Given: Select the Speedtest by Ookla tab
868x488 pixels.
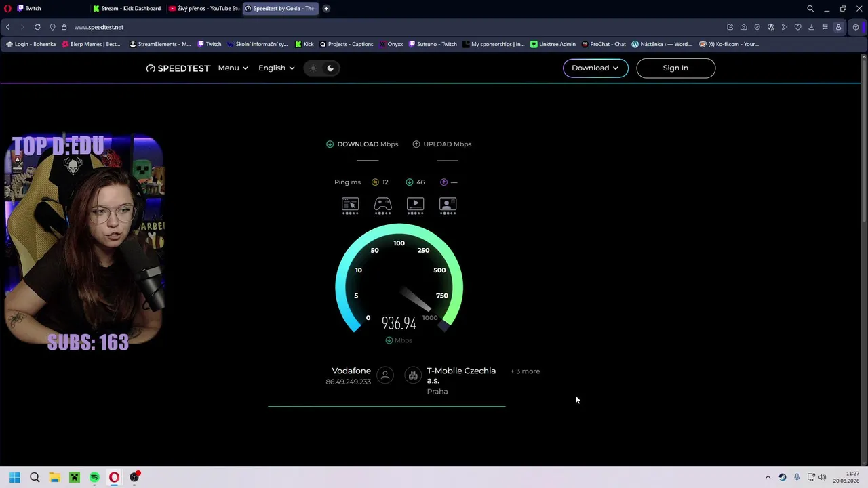Looking at the screenshot, I should click(x=281, y=9).
